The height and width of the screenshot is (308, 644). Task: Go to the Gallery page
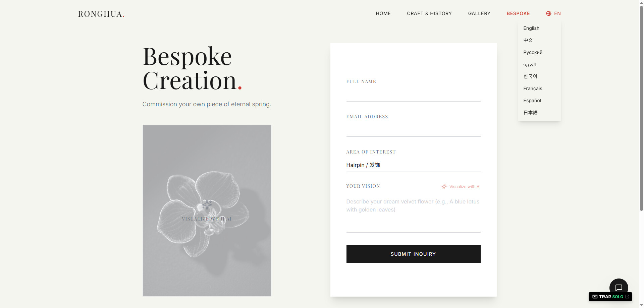pyautogui.click(x=479, y=13)
